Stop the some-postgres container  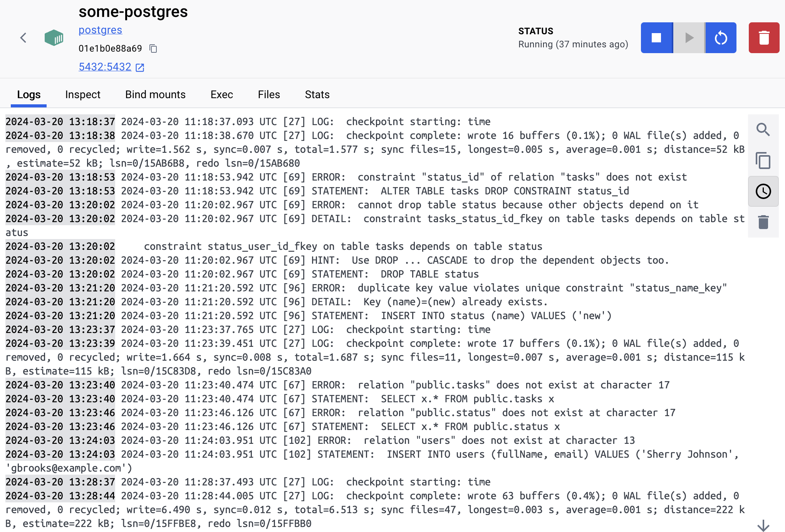point(656,38)
